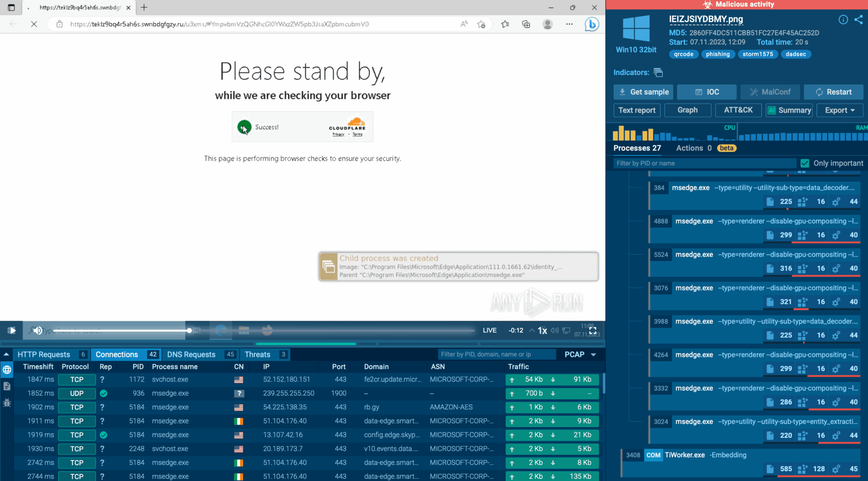Copy indicators with the icon beside Indicators
The image size is (868, 481).
658,72
